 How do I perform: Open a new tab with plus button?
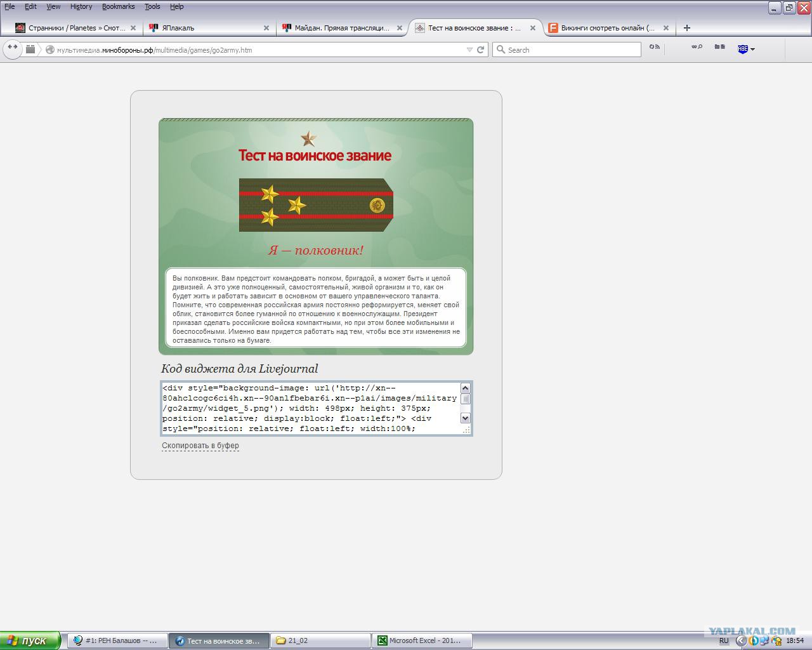pyautogui.click(x=686, y=28)
